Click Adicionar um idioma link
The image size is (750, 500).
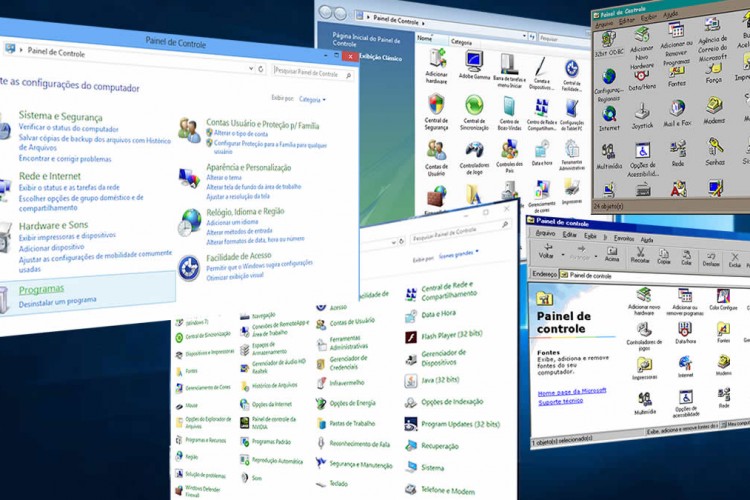tap(232, 222)
